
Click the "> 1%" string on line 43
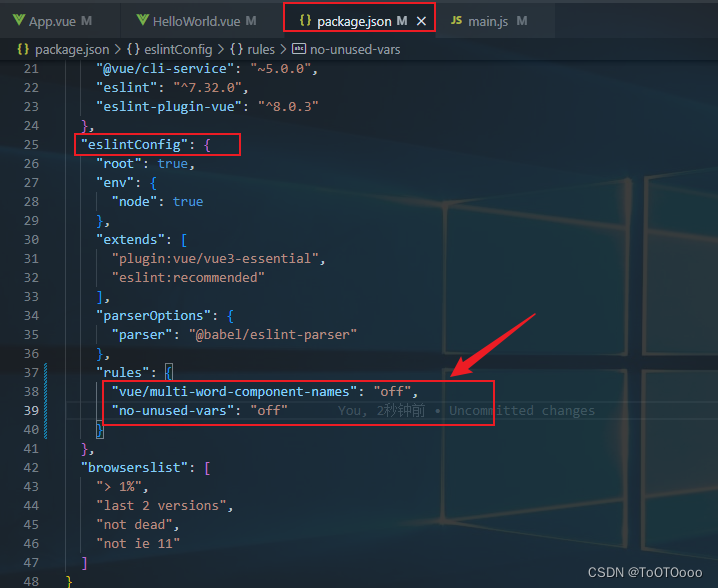[119, 486]
